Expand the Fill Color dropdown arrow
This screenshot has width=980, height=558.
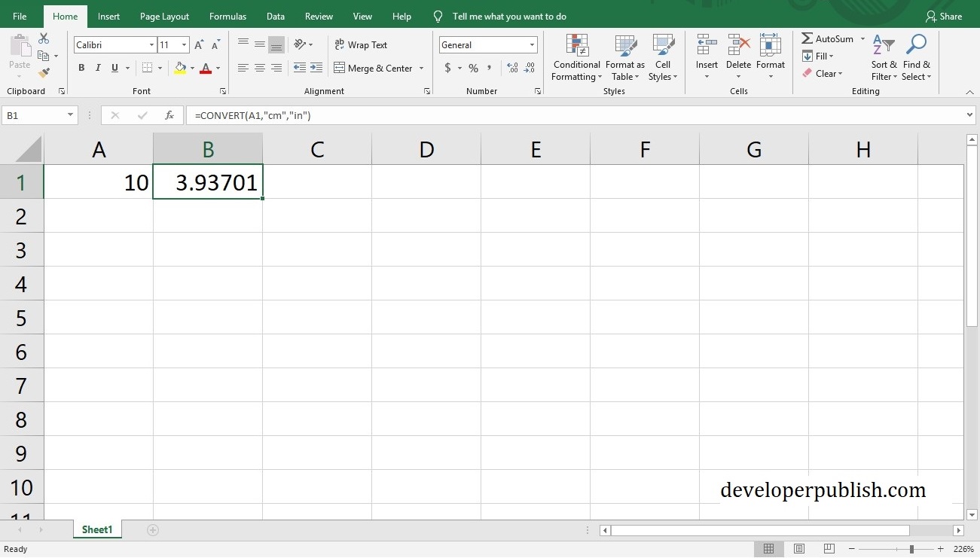tap(191, 68)
